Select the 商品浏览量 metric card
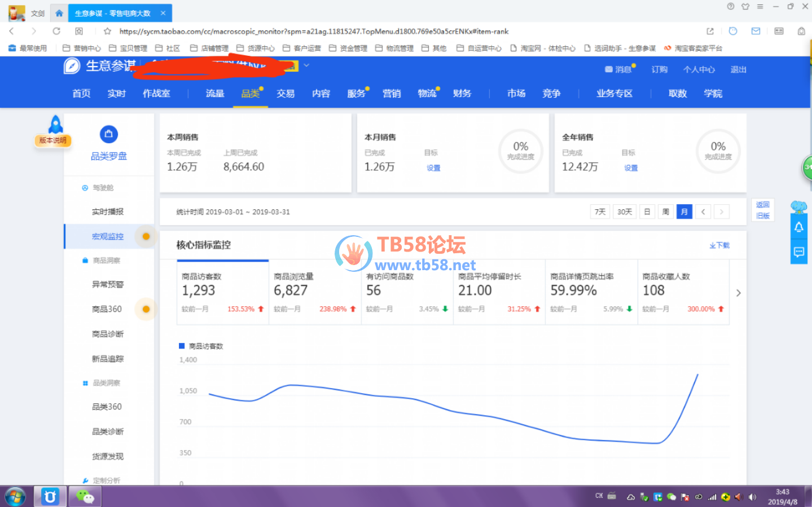Image resolution: width=812 pixels, height=507 pixels. tap(314, 292)
